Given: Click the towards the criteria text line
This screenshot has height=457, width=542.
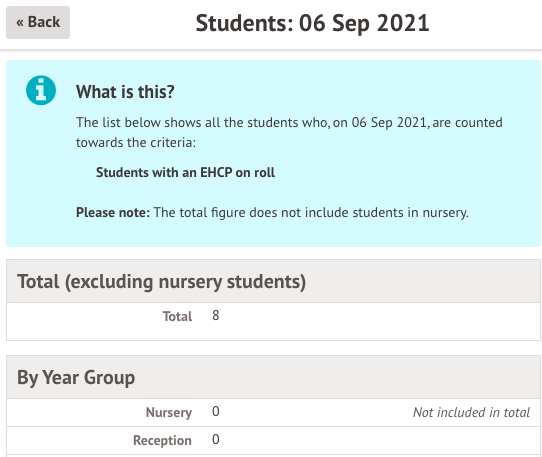Looking at the screenshot, I should [136, 142].
